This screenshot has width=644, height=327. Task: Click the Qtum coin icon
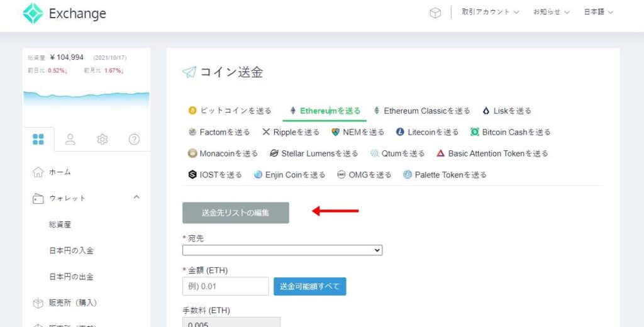click(x=374, y=153)
